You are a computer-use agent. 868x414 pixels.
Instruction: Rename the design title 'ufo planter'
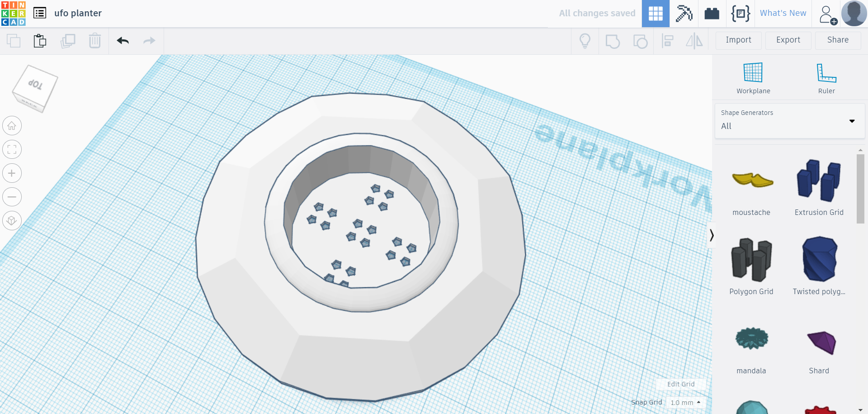pyautogui.click(x=78, y=13)
